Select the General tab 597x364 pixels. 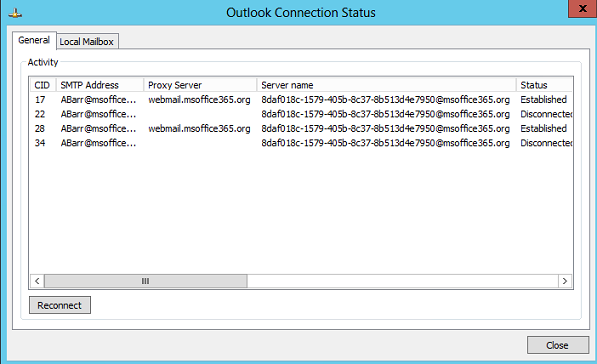(x=34, y=40)
